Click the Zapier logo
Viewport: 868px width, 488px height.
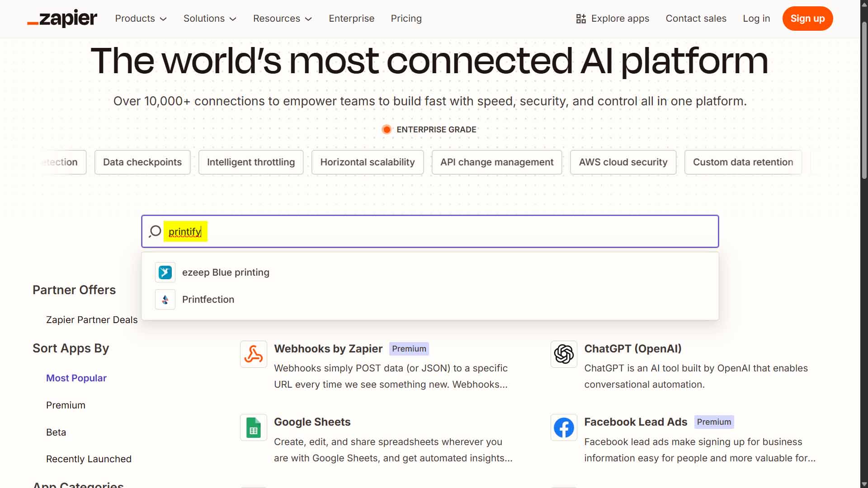[61, 19]
